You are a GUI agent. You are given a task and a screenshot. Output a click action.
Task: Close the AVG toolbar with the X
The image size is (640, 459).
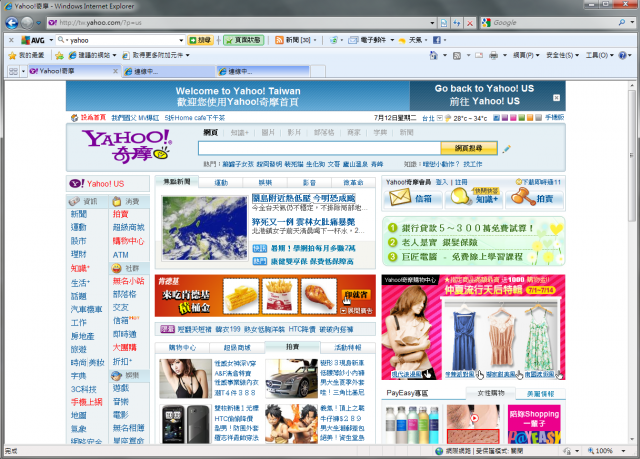click(11, 40)
